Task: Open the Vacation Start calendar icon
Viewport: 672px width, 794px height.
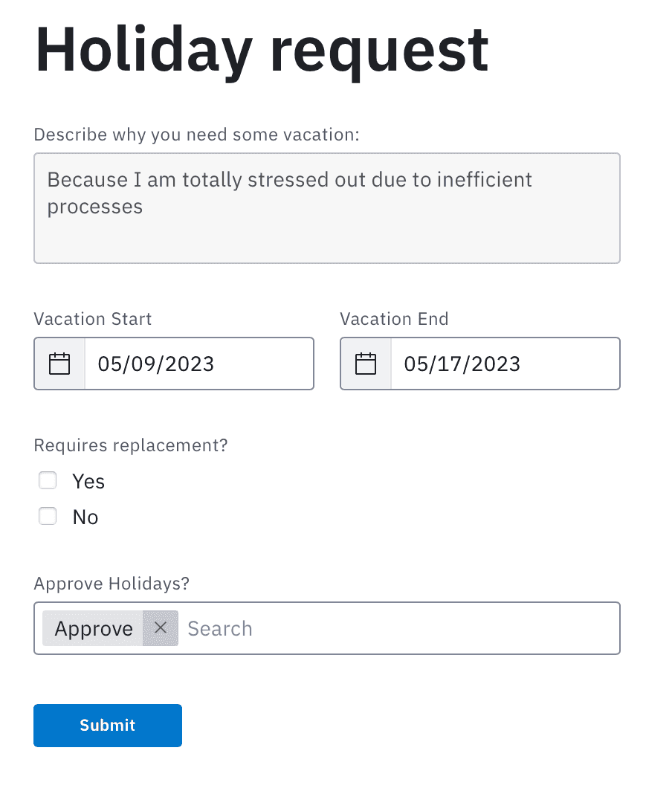Action: [59, 364]
